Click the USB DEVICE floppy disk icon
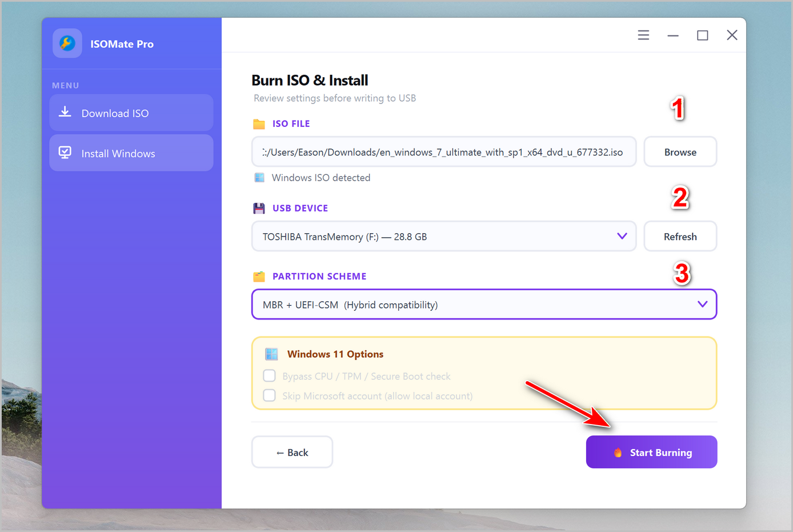This screenshot has width=793, height=532. pyautogui.click(x=259, y=208)
